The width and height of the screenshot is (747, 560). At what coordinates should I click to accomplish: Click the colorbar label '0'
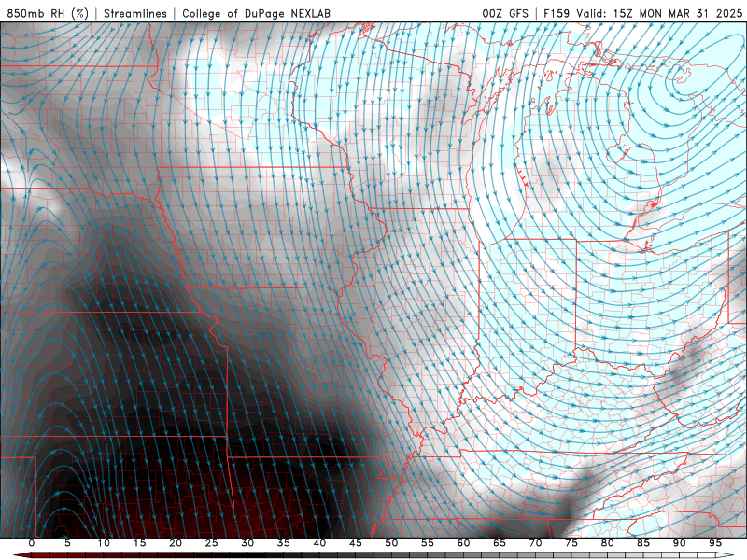coord(32,543)
